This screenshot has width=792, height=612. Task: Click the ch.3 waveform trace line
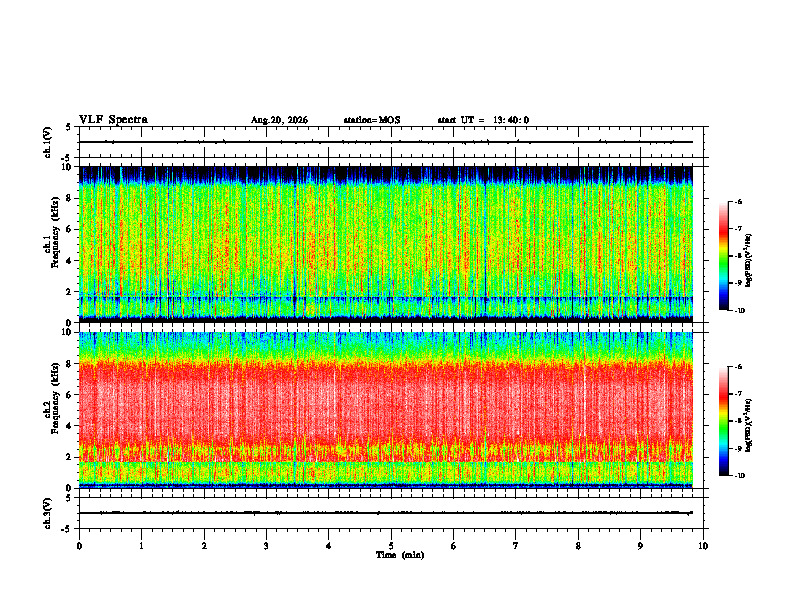[x=386, y=513]
